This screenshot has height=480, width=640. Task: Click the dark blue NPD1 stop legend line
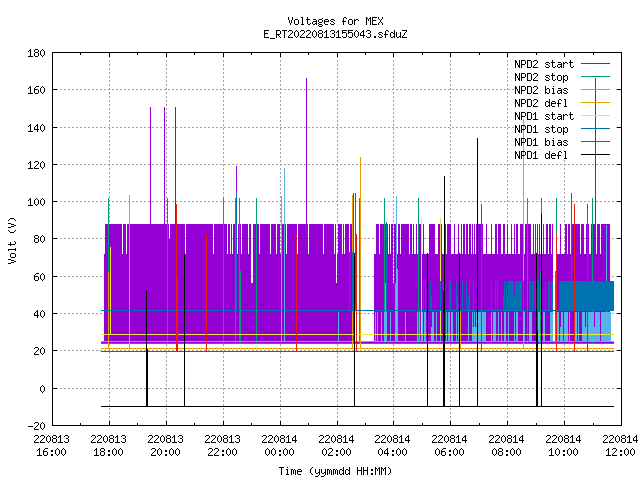[595, 129]
